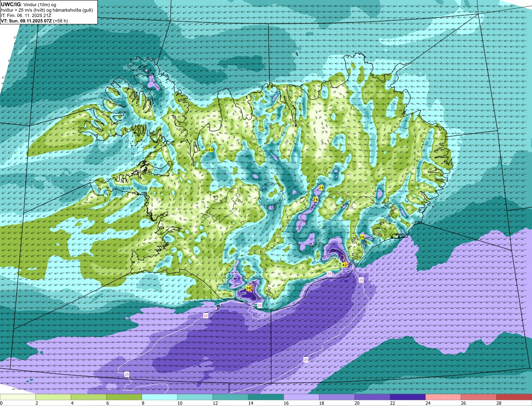Select the 2–4 m/s light green legend swatch

53,397
